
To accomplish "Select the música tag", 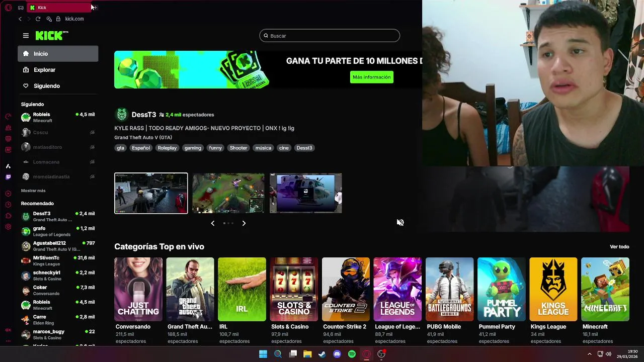I will point(263,148).
